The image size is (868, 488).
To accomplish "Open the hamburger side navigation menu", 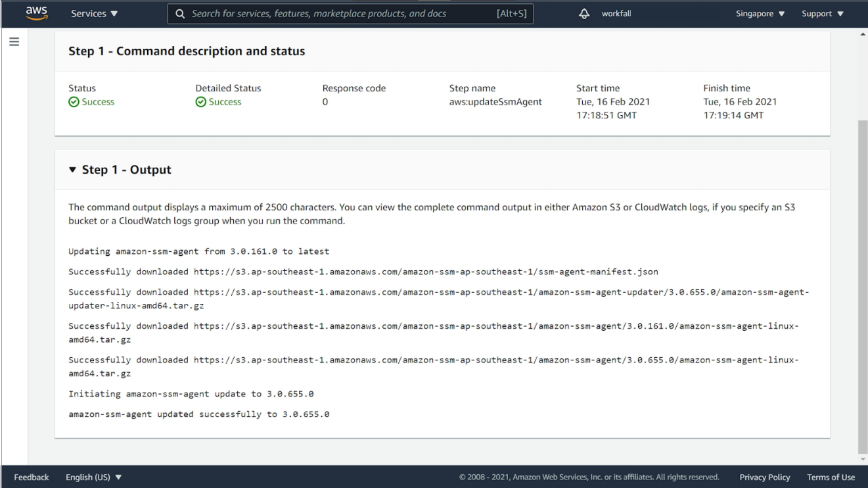I will (14, 41).
